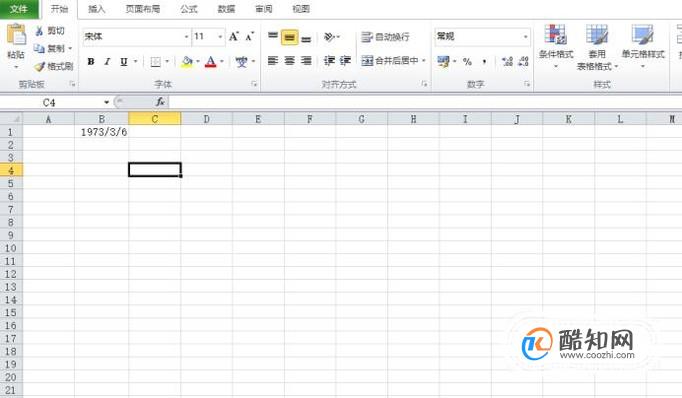Select cell B1 containing 1973/3/6
This screenshot has height=398, width=682.
coord(101,132)
